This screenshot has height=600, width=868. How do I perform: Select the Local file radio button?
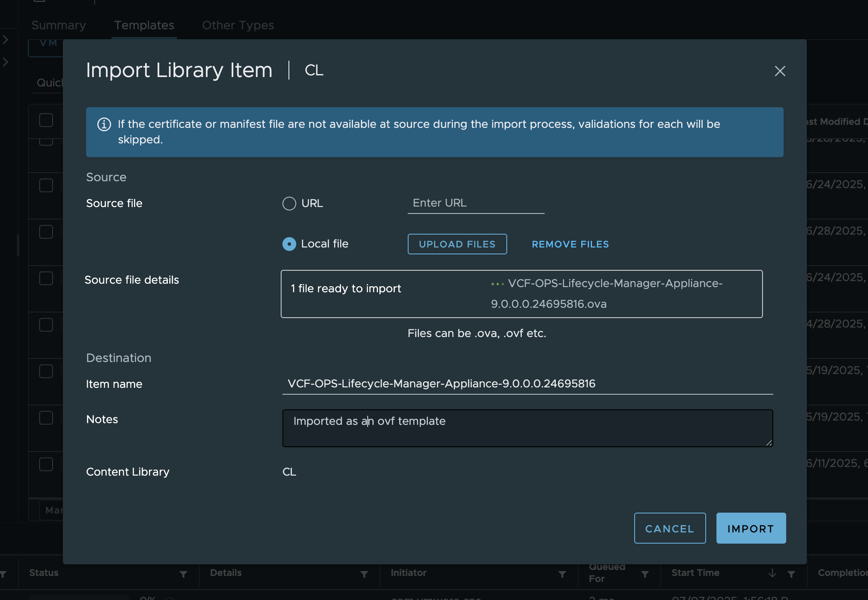(x=289, y=244)
